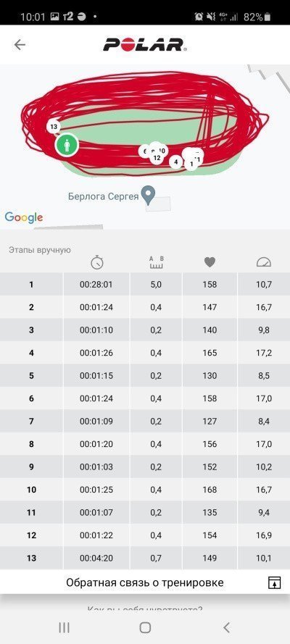Select lap marker 12 on the map
This screenshot has height=644, width=290.
coord(157,158)
